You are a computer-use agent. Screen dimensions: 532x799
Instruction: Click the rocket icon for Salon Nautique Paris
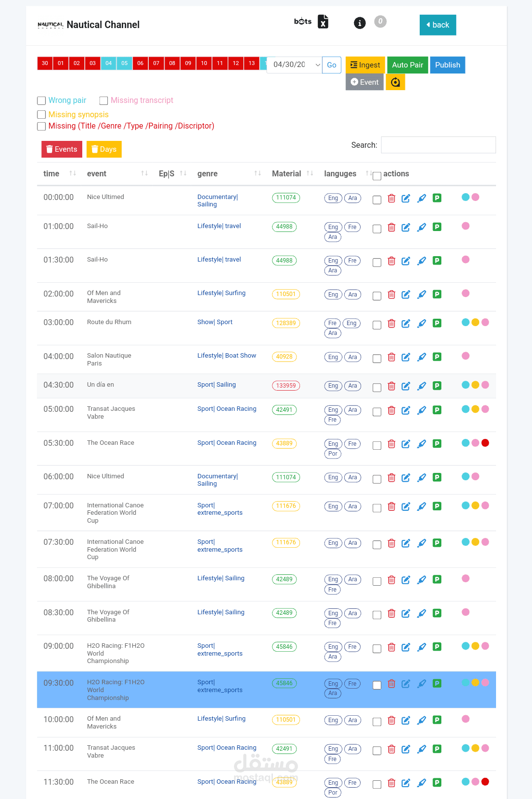click(422, 357)
